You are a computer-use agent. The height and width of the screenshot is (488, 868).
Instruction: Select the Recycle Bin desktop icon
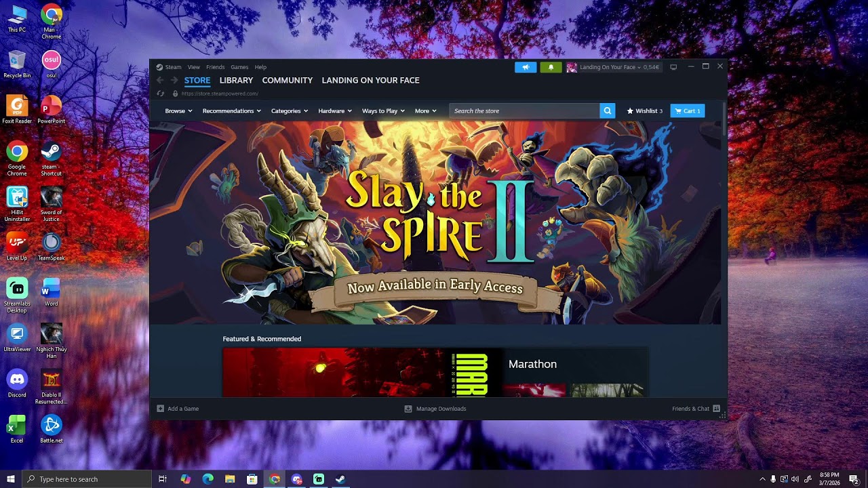(x=17, y=64)
